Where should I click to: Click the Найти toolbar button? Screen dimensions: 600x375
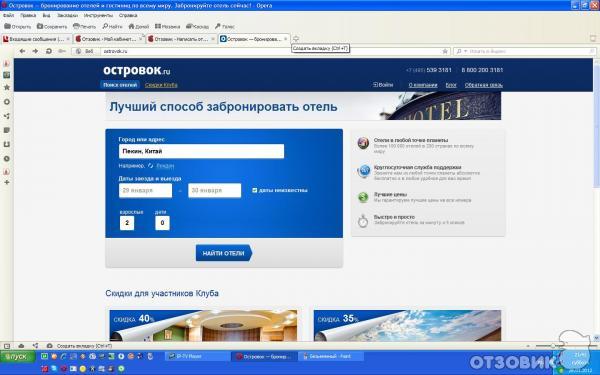[112, 26]
